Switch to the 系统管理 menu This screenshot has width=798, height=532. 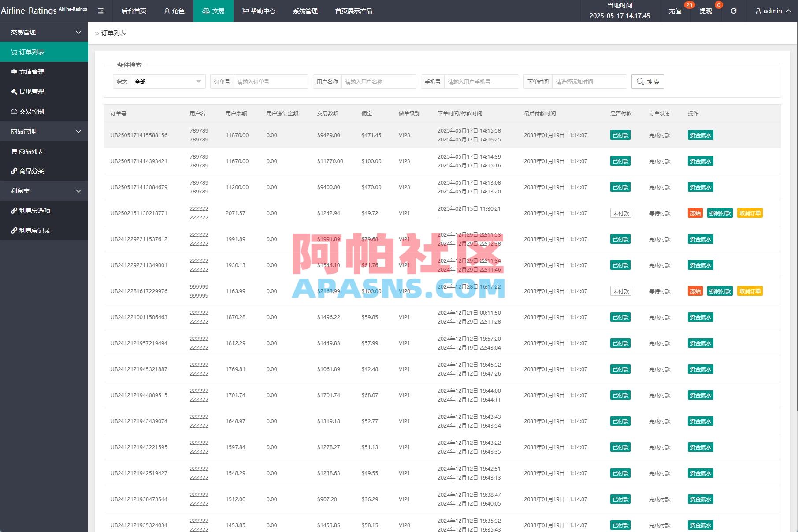click(x=305, y=11)
